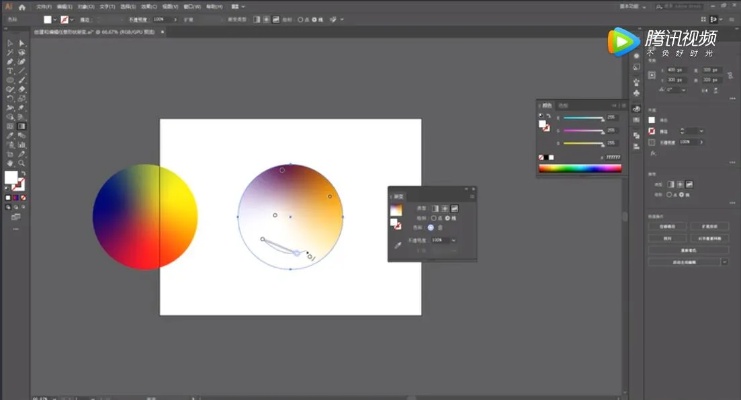
Task: Select Points radio in top control bar
Action: [300, 20]
